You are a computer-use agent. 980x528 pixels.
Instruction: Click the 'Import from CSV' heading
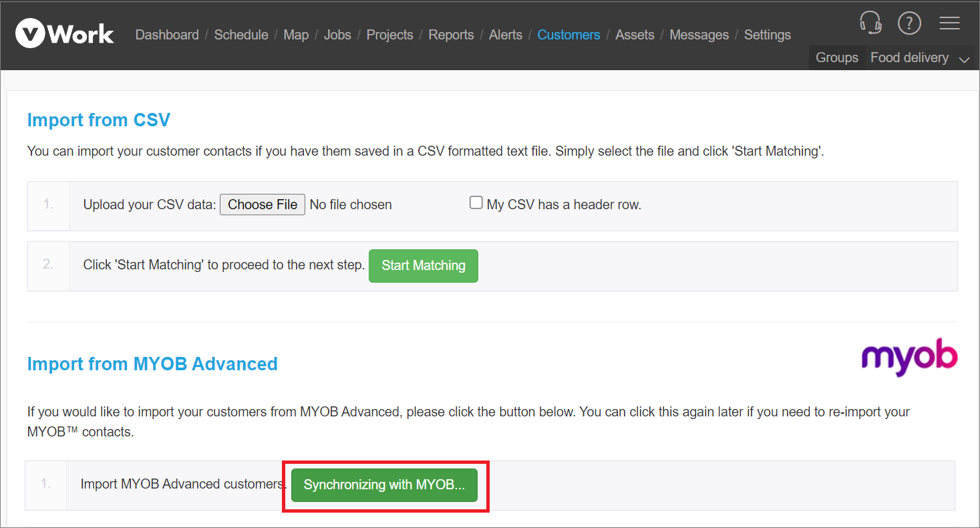(x=99, y=120)
